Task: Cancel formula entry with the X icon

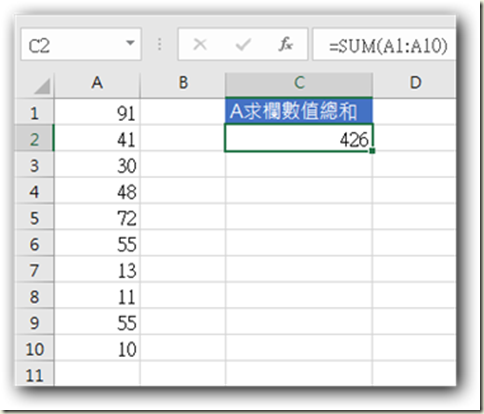Action: (200, 44)
